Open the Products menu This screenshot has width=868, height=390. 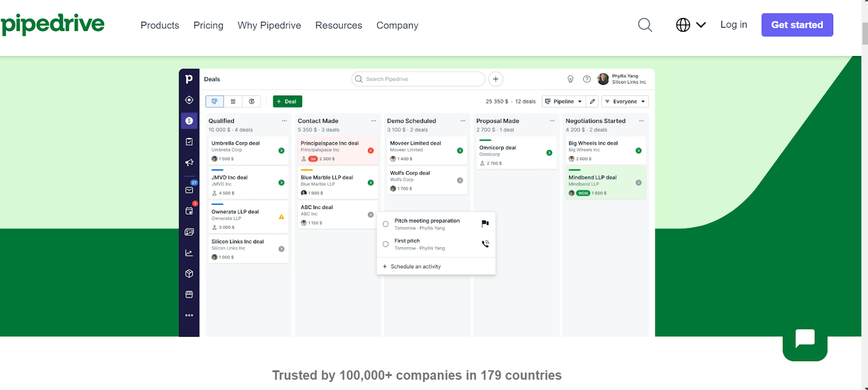159,26
